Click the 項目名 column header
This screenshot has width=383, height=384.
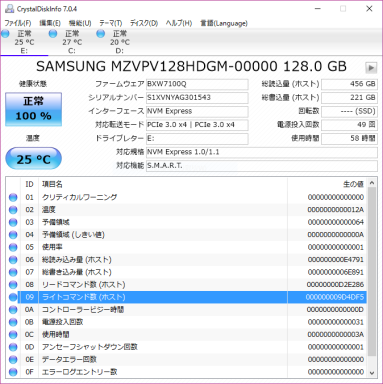(163, 184)
